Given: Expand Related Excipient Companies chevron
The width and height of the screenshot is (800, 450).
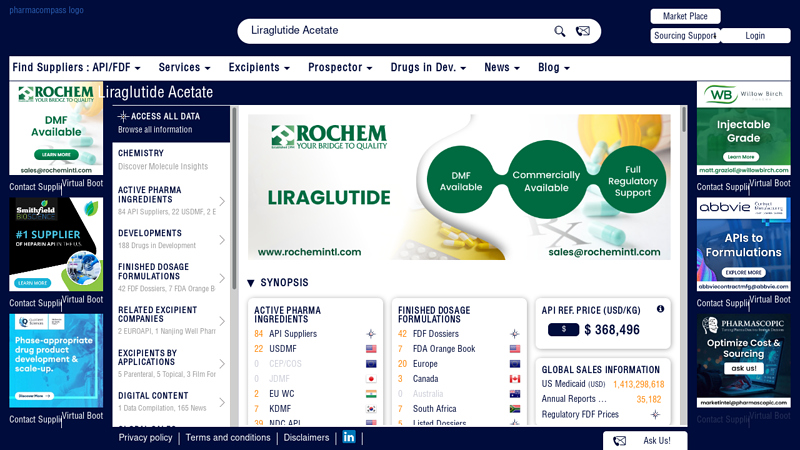Looking at the screenshot, I should pyautogui.click(x=222, y=321).
